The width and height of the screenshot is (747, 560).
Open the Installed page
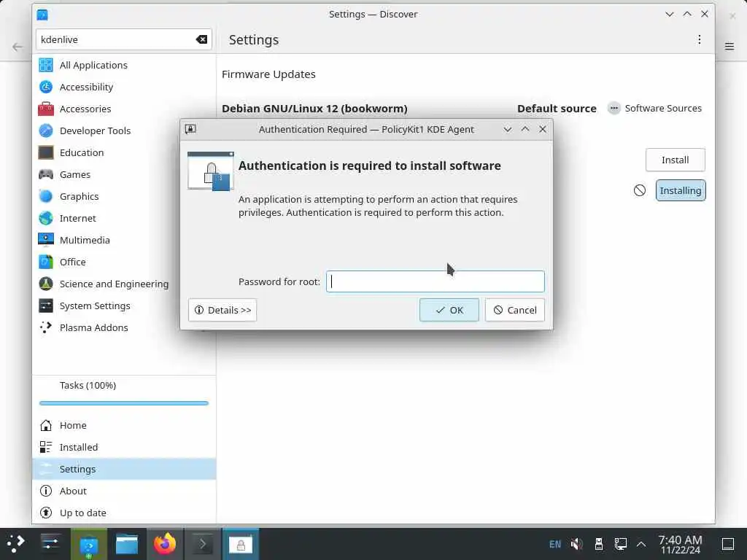point(124,447)
